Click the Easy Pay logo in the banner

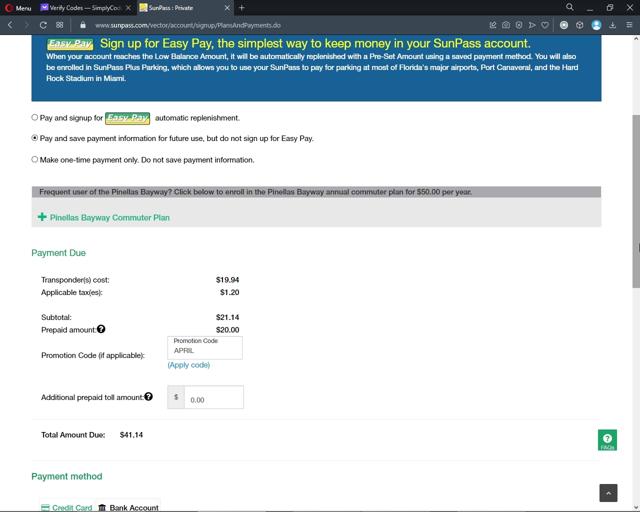pos(70,44)
